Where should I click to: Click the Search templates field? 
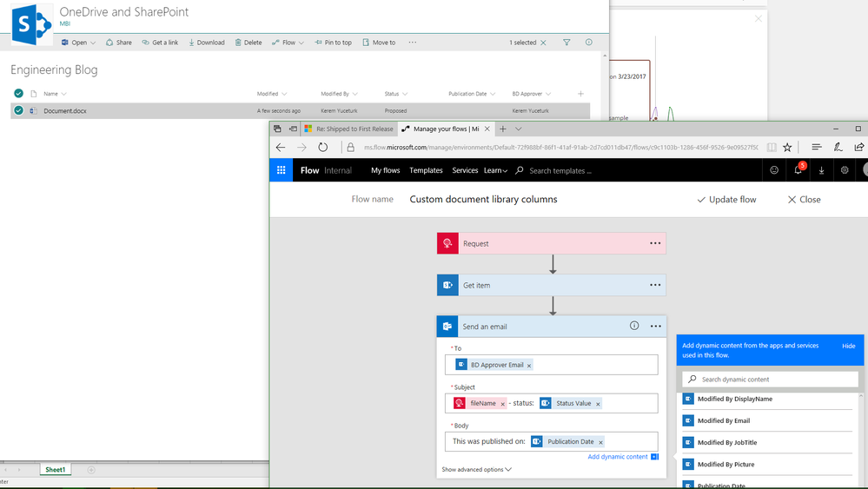[560, 171]
